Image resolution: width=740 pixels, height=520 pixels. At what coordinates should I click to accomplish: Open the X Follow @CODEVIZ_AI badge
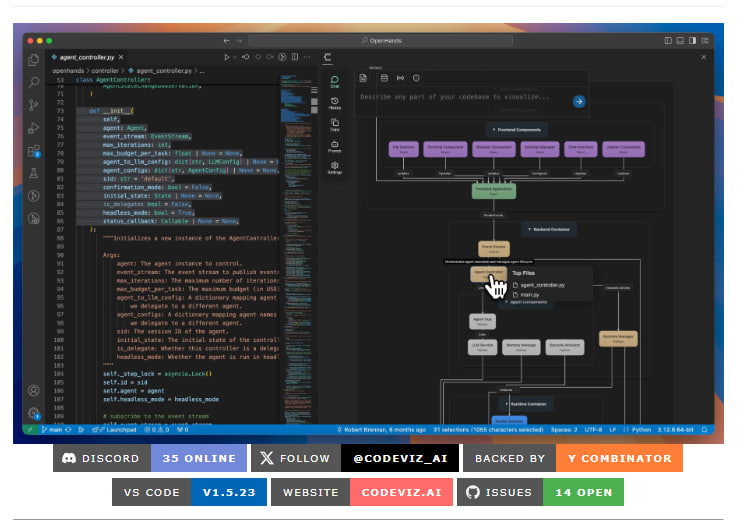355,458
